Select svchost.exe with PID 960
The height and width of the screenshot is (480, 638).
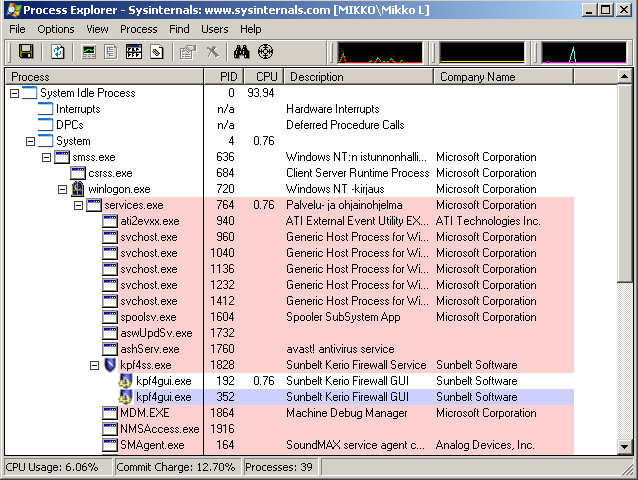pyautogui.click(x=290, y=237)
